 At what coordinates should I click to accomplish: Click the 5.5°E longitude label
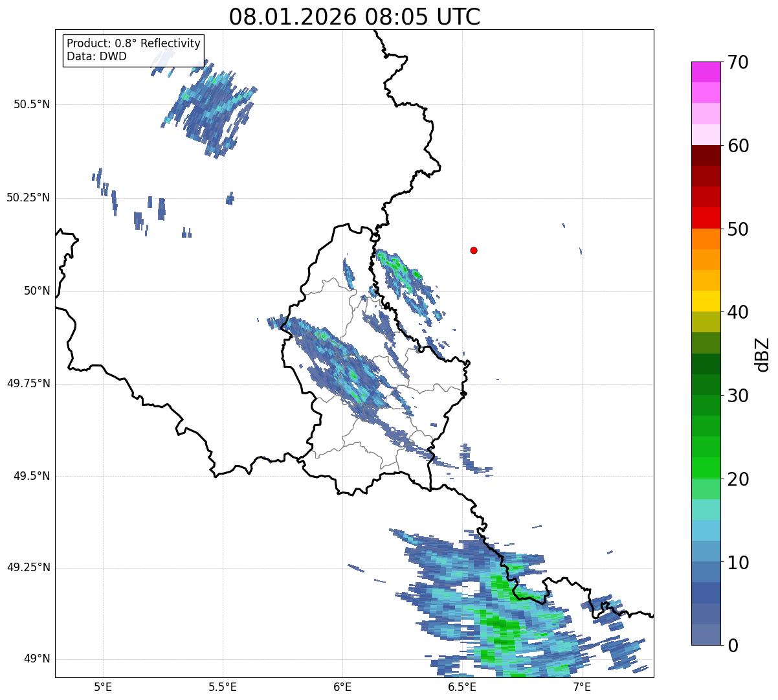(x=223, y=686)
